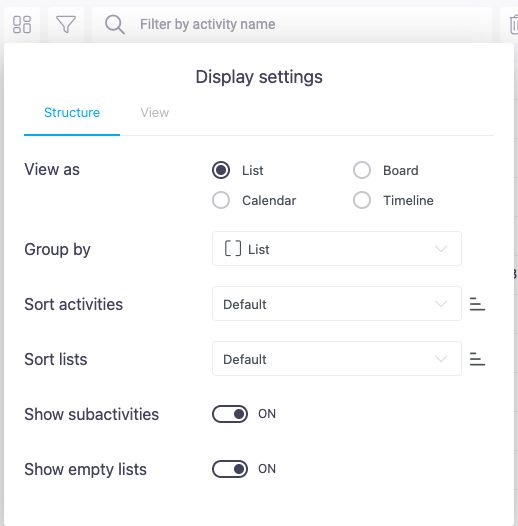Viewport: 518px width, 526px height.
Task: Select the Structure tab
Action: click(x=72, y=113)
